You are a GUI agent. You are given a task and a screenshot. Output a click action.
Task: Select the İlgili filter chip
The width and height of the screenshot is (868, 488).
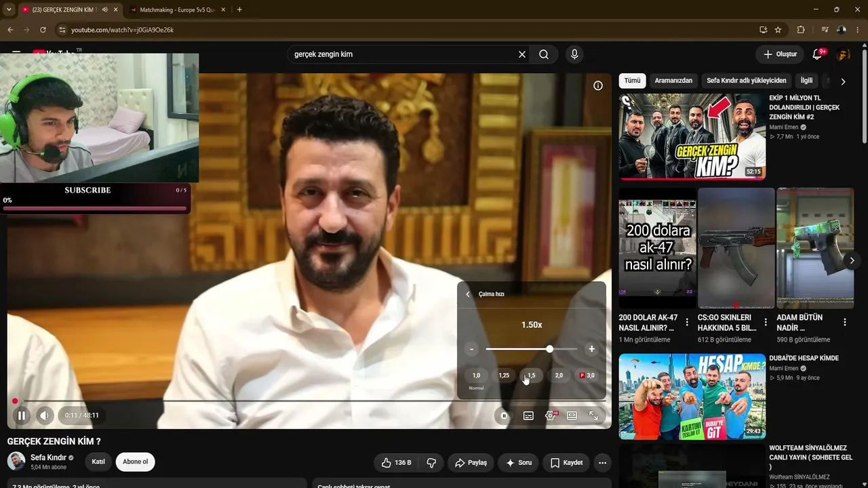point(806,81)
